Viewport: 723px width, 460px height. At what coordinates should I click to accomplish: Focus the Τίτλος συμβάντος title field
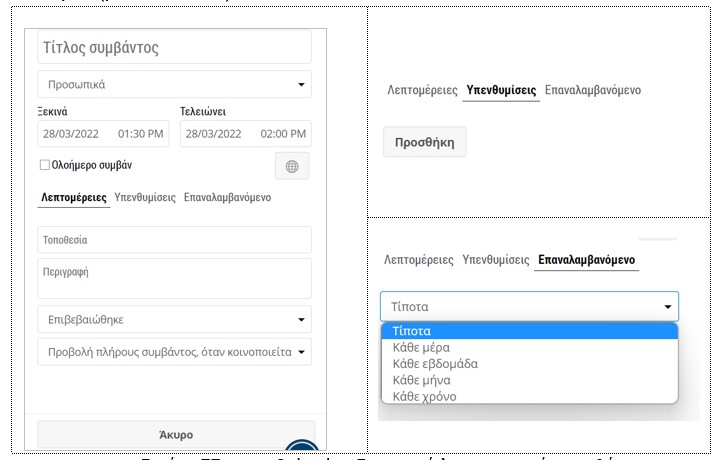tap(174, 47)
